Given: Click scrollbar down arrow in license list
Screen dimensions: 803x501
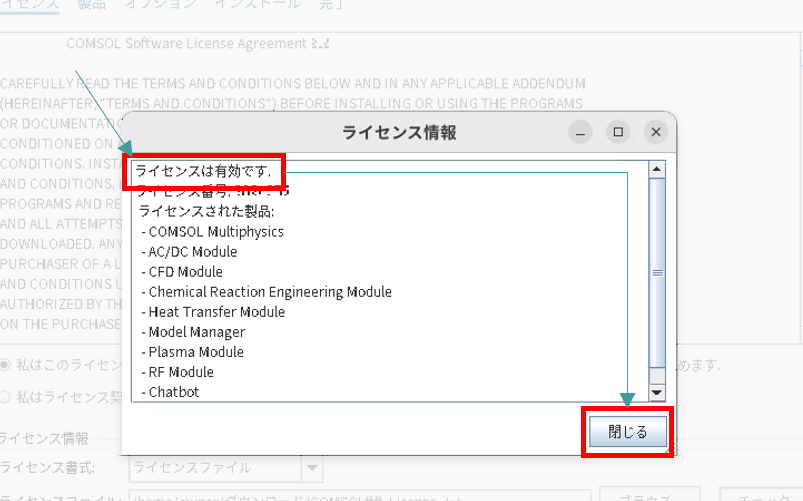Looking at the screenshot, I should coord(657,392).
